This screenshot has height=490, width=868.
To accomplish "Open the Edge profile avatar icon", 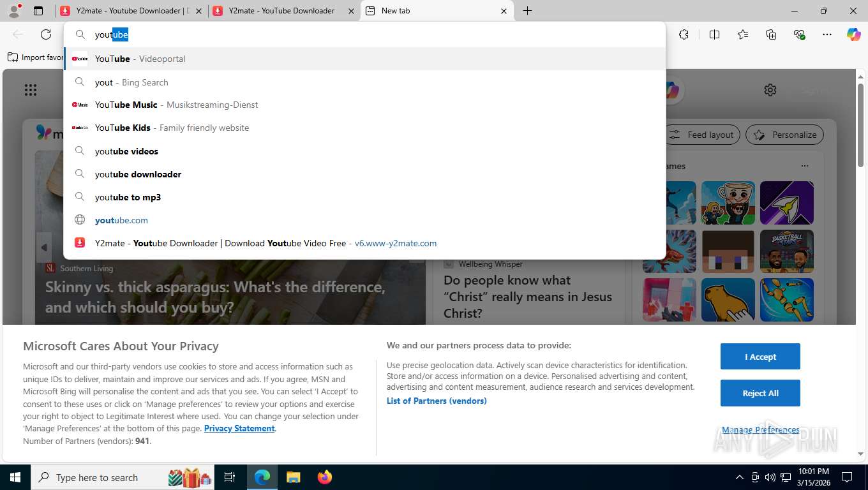I will [x=14, y=10].
